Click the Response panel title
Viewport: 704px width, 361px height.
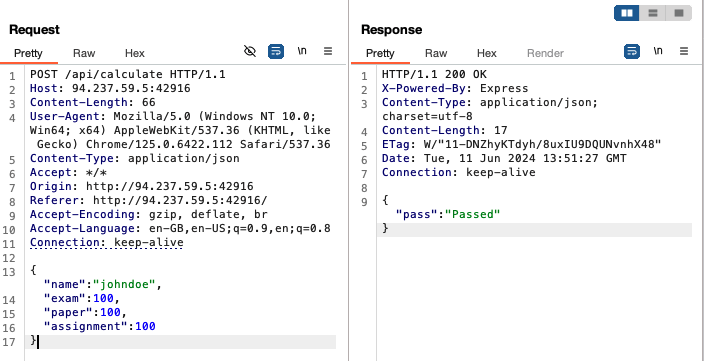coord(392,30)
